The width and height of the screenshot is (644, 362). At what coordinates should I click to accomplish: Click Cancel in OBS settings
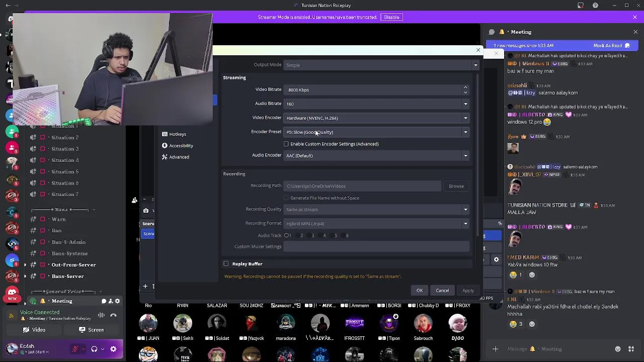point(442,291)
